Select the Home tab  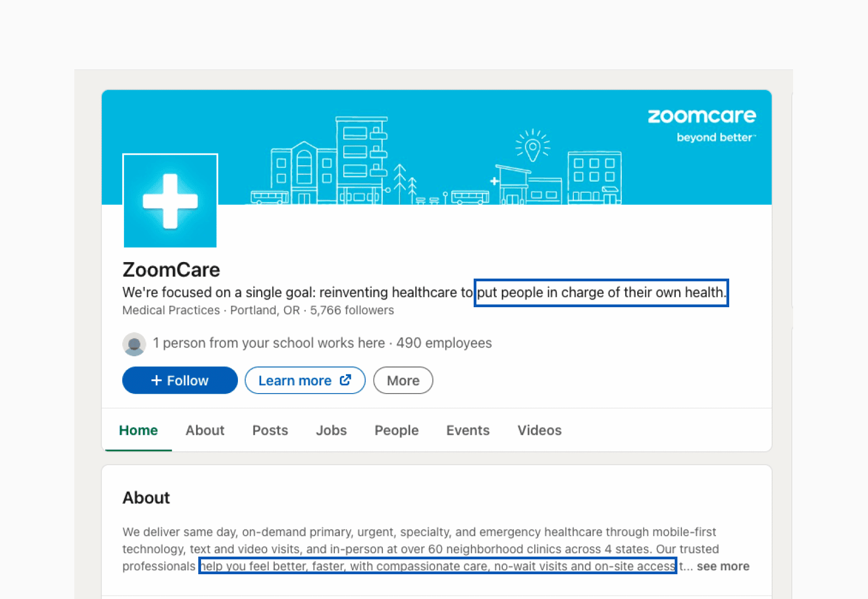click(x=138, y=431)
